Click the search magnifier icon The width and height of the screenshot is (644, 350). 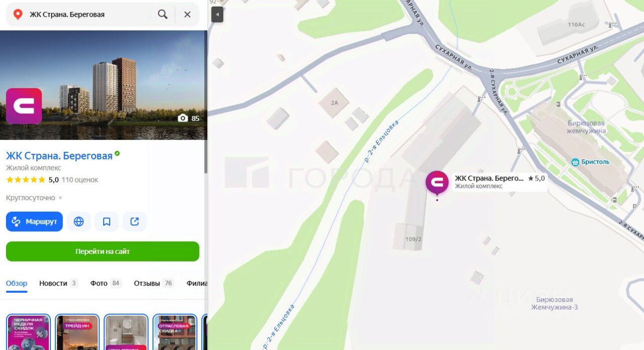pyautogui.click(x=163, y=15)
